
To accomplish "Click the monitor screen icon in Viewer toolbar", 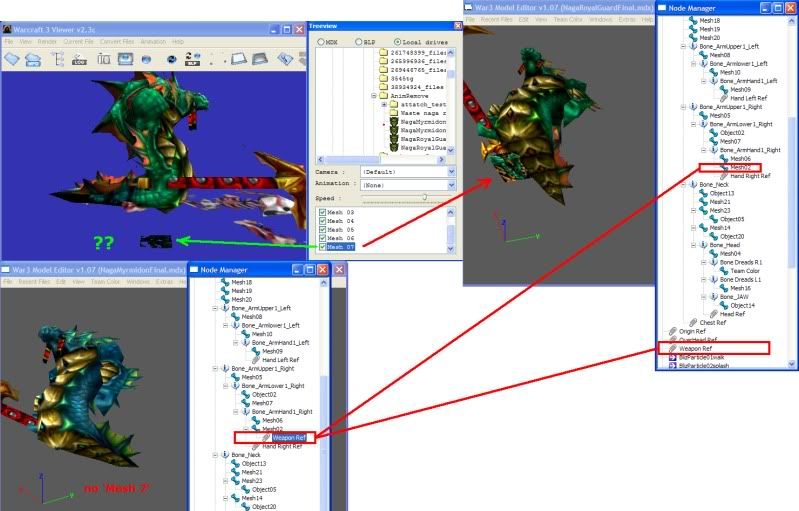I will tap(125, 59).
